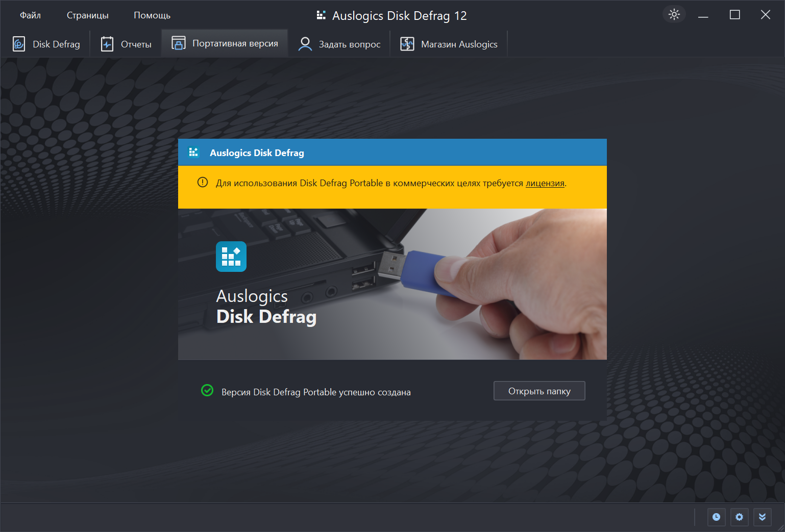Viewport: 785px width, 532px height.
Task: Expand the double-chevron panel in status bar
Action: (x=762, y=517)
